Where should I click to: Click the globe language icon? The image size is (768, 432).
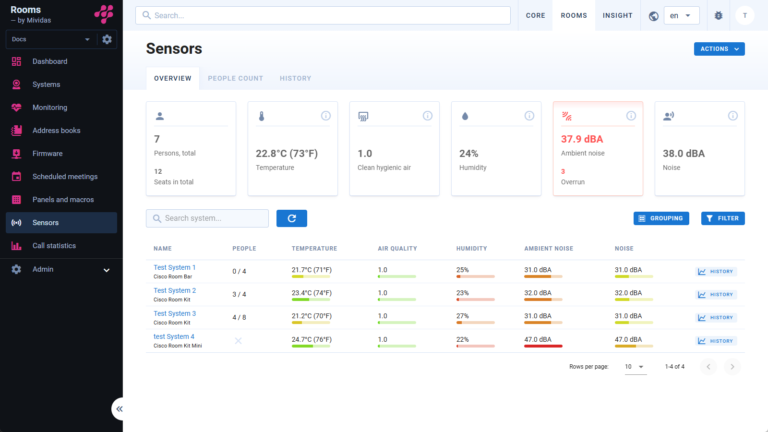653,16
